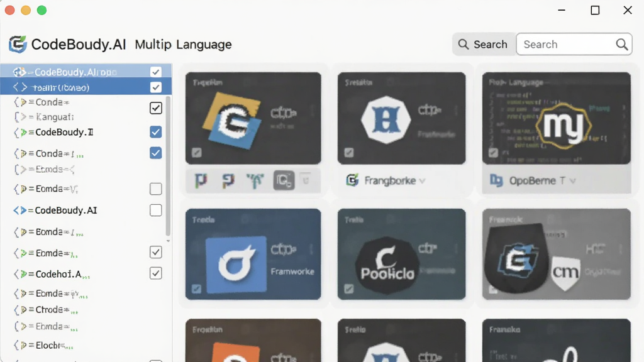Open the Pooliclo card thumbnail
Screen dimensions: 644x362
[x=402, y=254]
